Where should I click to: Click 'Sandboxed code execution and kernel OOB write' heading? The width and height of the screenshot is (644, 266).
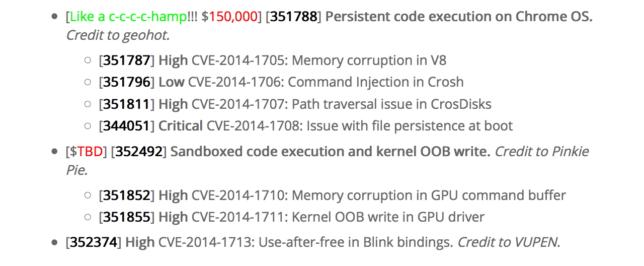(331, 152)
